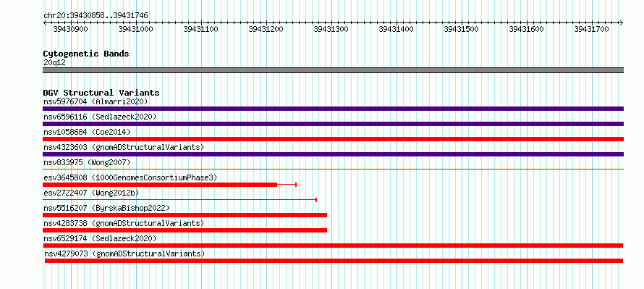
Task: Click the gray 20q12 cytogenetic band bar
Action: (x=333, y=70)
